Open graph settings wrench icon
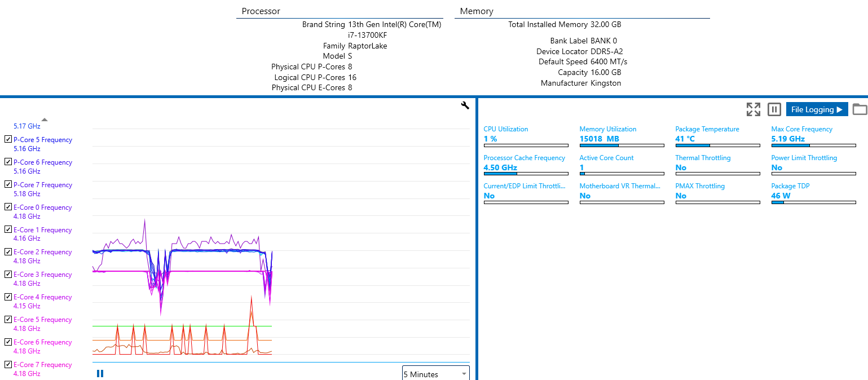 pyautogui.click(x=465, y=105)
